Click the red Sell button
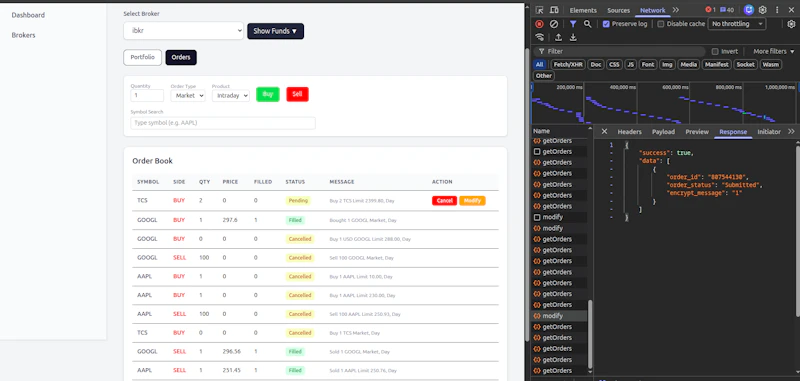 (297, 94)
